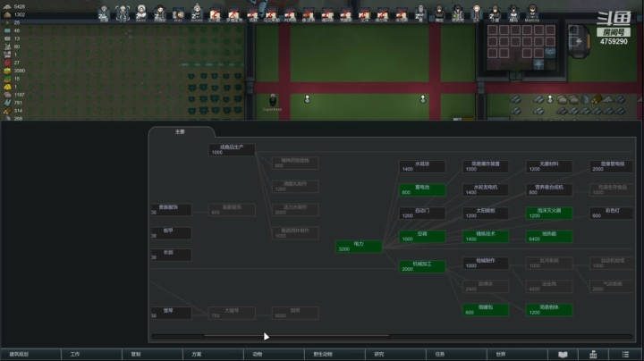Select the 空调 1000 research node
Screen dimensions: 644x361
click(422, 236)
